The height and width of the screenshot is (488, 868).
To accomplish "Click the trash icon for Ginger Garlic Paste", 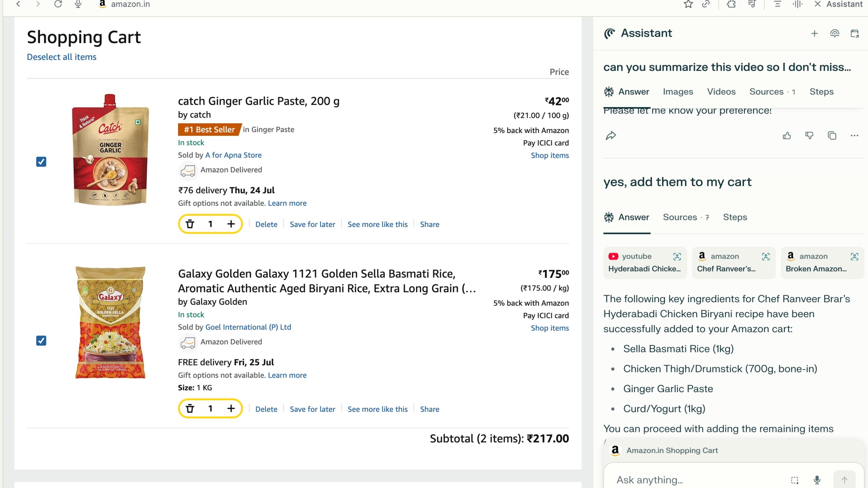I will click(190, 224).
